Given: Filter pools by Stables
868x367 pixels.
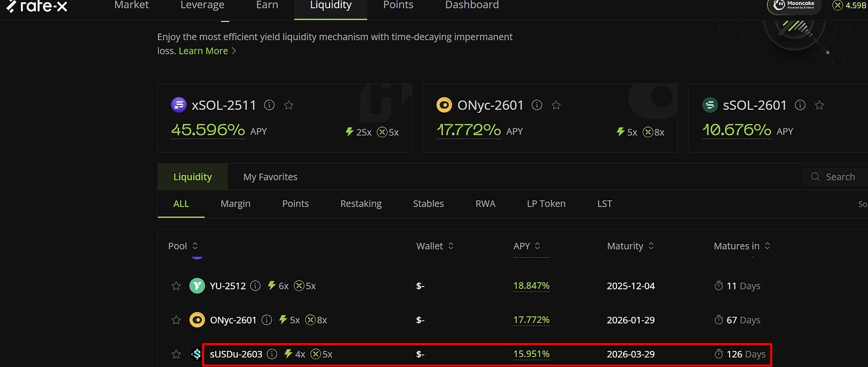Looking at the screenshot, I should tap(428, 203).
